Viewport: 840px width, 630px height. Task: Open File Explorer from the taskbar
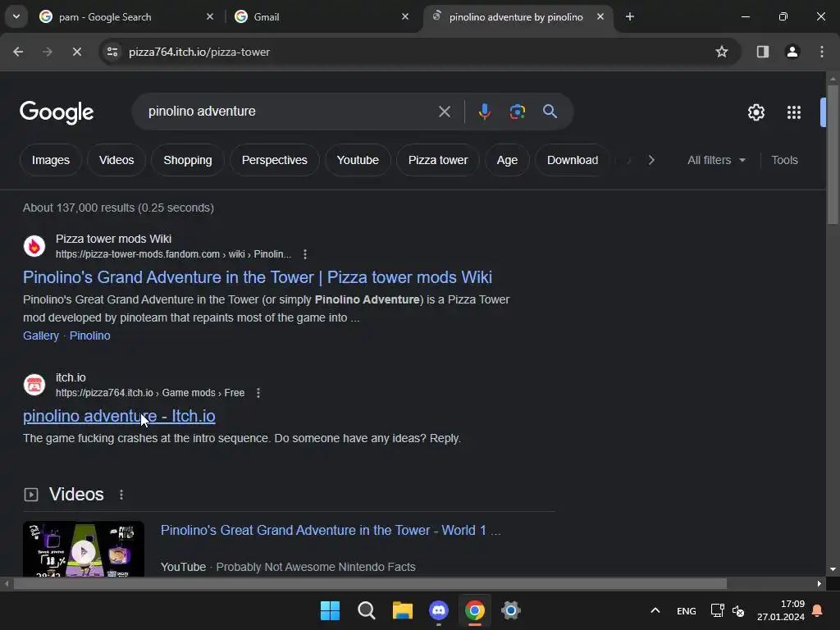[x=402, y=610]
